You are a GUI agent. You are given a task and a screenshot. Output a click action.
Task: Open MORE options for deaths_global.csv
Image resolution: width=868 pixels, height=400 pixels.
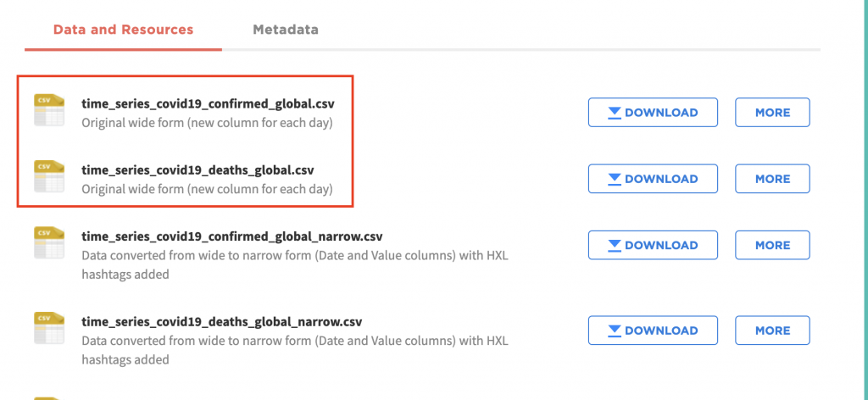772,179
